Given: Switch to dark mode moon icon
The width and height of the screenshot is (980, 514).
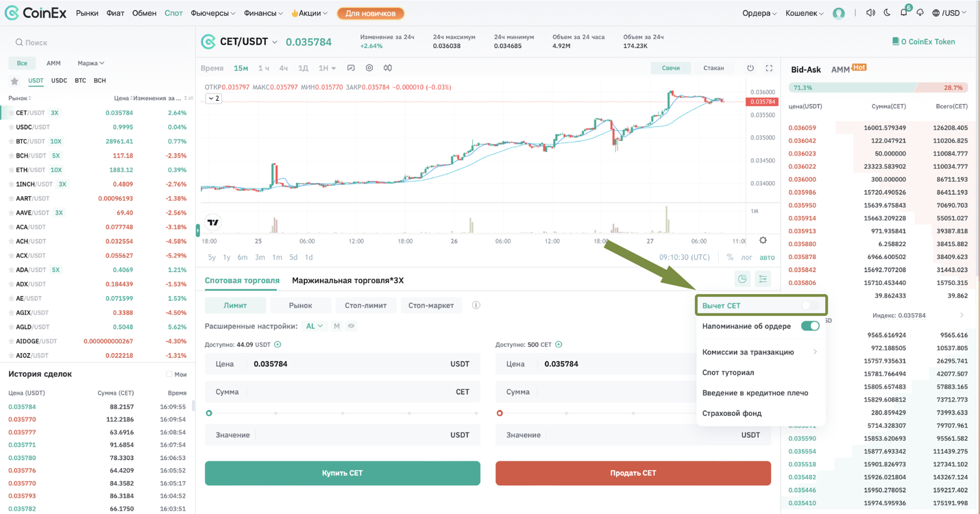Looking at the screenshot, I should coord(887,13).
